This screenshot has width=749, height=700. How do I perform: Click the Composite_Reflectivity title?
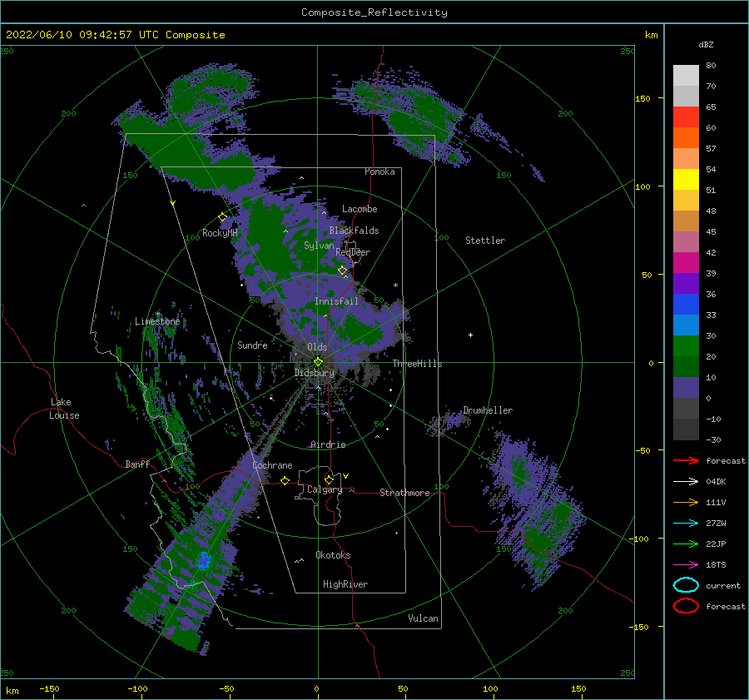pyautogui.click(x=374, y=12)
